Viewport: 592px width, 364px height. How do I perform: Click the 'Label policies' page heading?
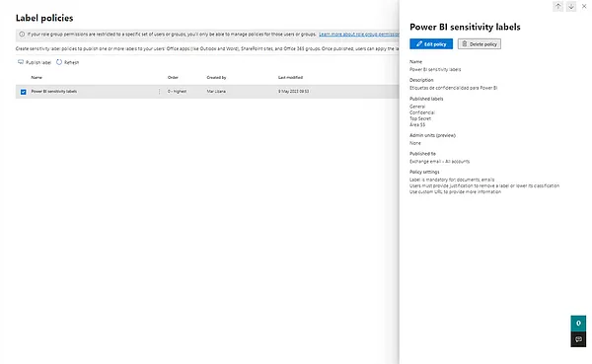(x=44, y=18)
